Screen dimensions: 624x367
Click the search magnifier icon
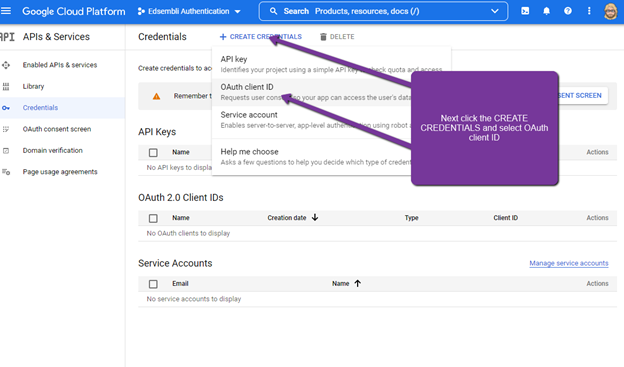[273, 11]
